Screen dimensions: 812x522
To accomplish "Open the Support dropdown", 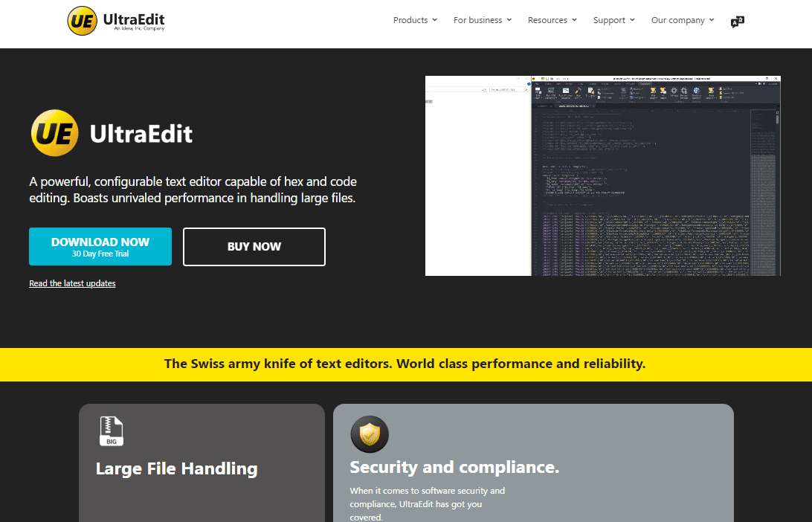I will coord(614,20).
